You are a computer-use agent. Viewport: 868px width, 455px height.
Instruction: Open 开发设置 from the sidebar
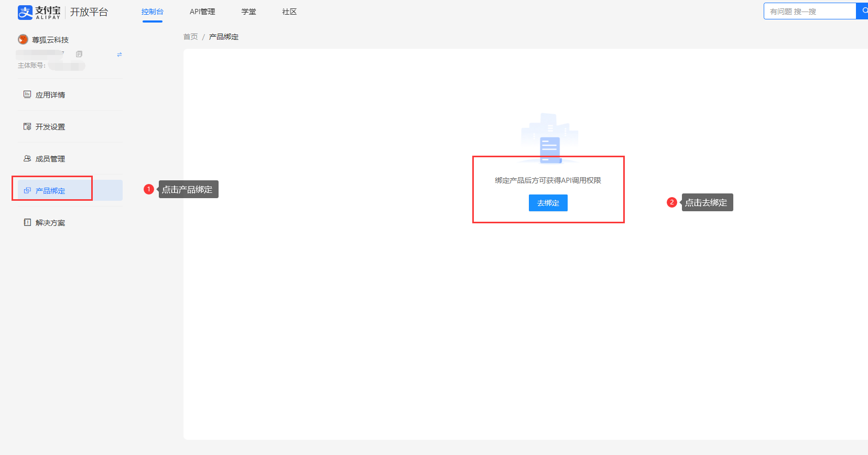click(x=50, y=127)
